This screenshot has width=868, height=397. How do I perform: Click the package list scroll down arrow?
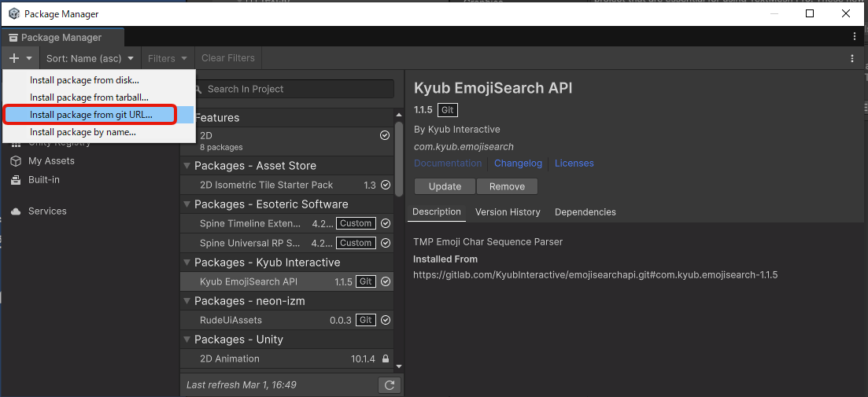pos(398,366)
